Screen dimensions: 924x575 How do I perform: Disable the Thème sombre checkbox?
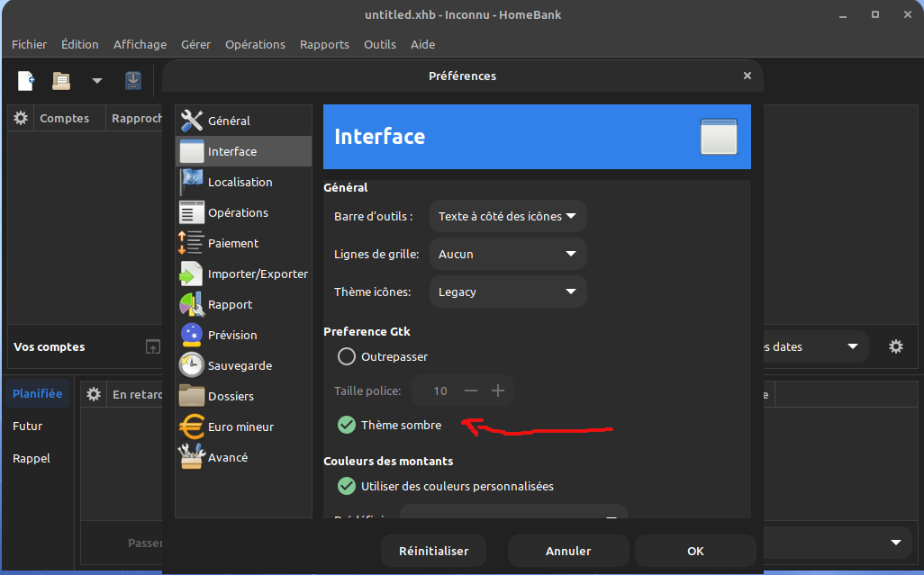click(x=347, y=425)
